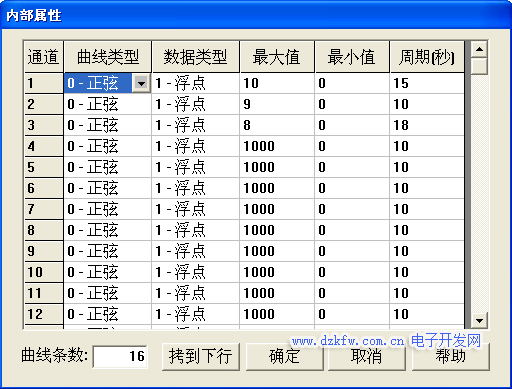Screen dimensions: 512x389
Task: Confirm with the 确定 button
Action: tap(284, 356)
